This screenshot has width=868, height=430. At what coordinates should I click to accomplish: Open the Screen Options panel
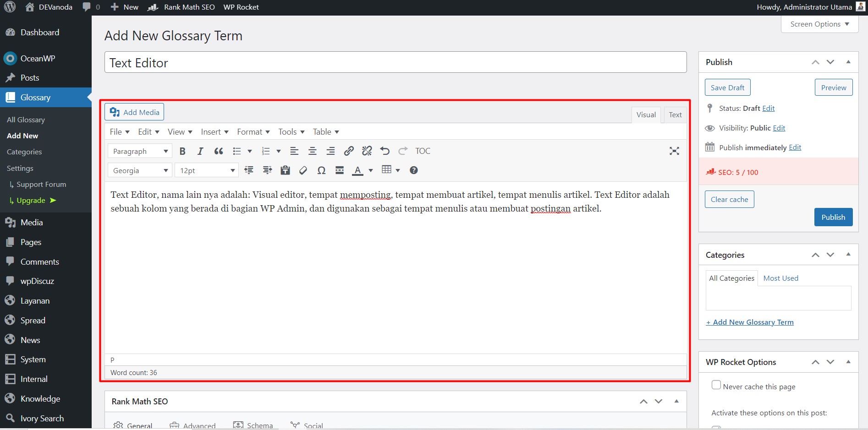point(819,24)
